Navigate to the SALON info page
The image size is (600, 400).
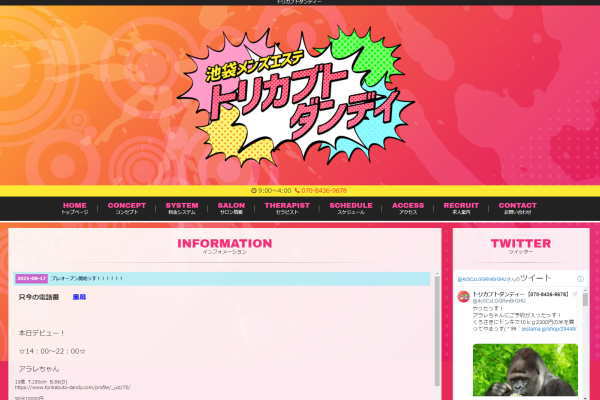pyautogui.click(x=231, y=208)
